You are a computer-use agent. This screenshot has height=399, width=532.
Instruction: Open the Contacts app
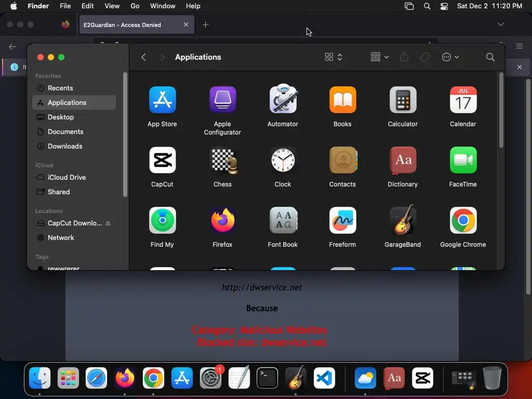point(343,160)
